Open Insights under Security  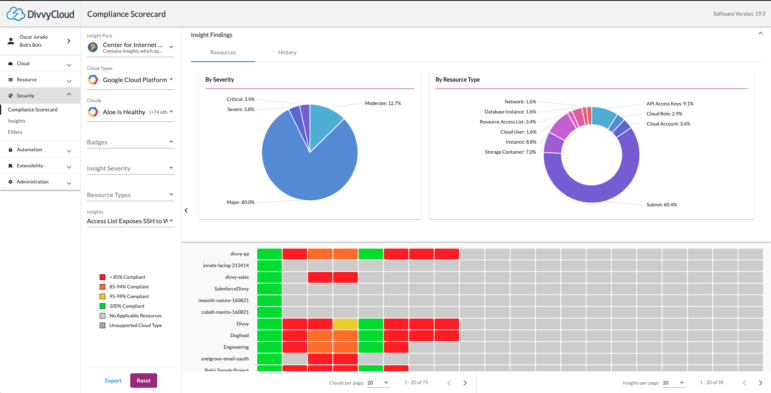[x=17, y=121]
